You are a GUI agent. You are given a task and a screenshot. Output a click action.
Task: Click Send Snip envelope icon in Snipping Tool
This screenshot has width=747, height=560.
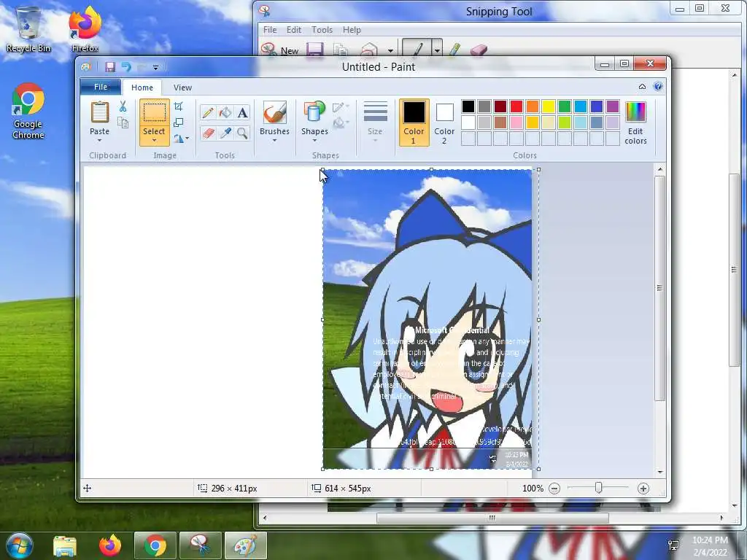(x=369, y=50)
